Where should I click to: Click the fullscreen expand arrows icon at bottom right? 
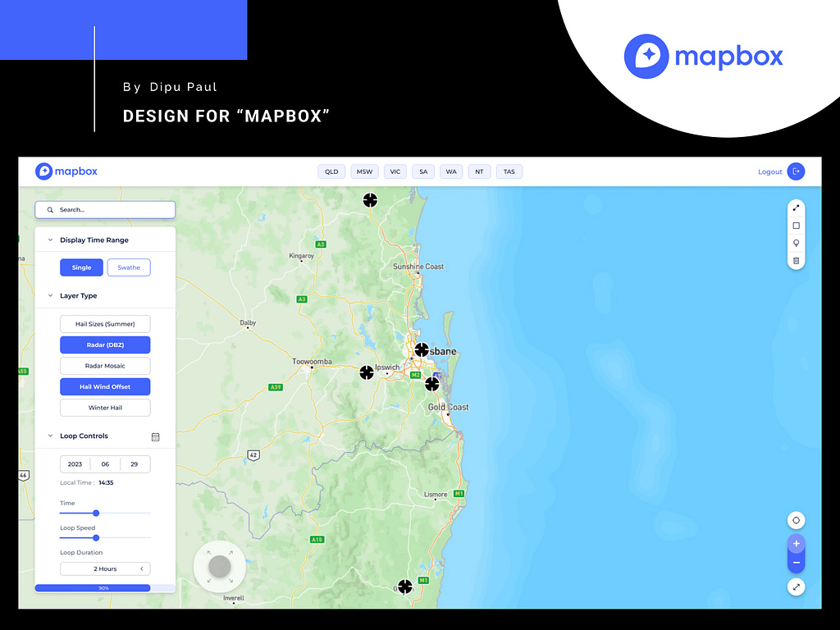point(796,587)
